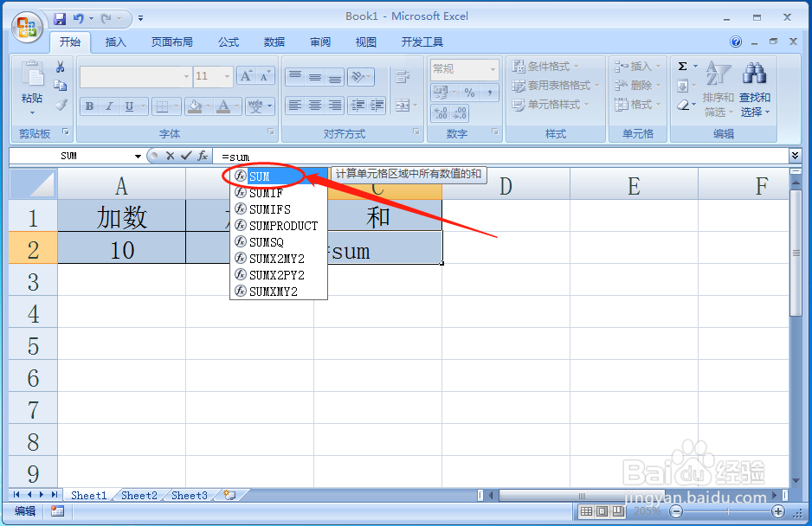The width and height of the screenshot is (812, 526).
Task: Apply cell borders button
Action: coord(162,106)
